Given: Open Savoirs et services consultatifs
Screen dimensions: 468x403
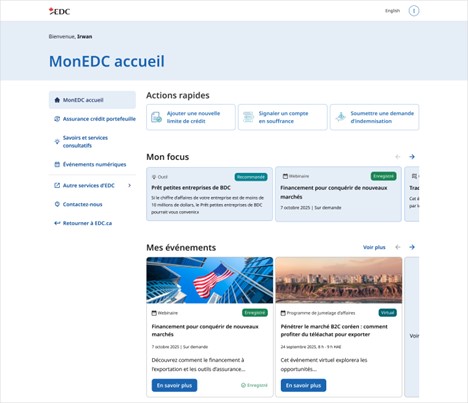Looking at the screenshot, I should [85, 141].
